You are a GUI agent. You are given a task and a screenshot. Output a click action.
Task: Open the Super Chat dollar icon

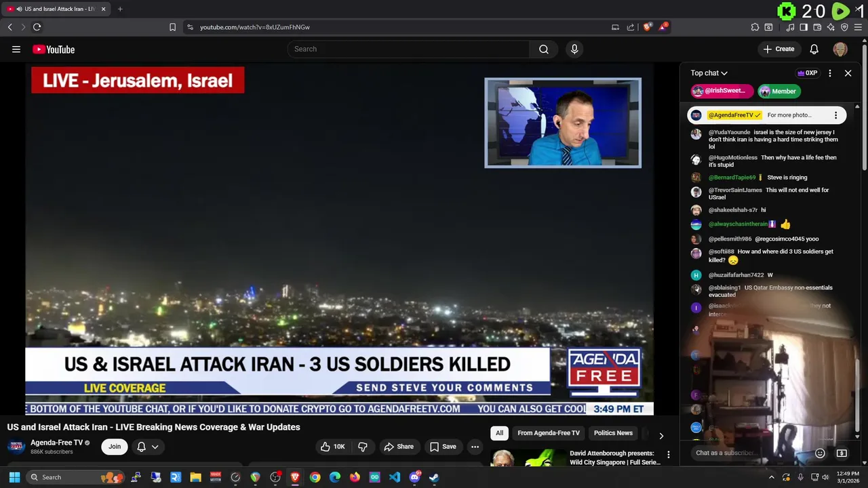pyautogui.click(x=842, y=453)
